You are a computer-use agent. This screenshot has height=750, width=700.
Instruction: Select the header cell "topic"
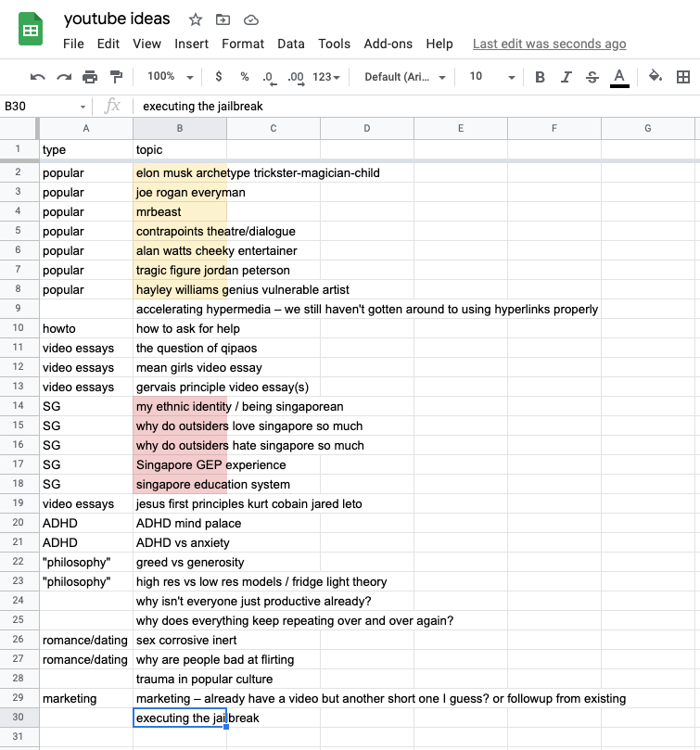click(180, 149)
